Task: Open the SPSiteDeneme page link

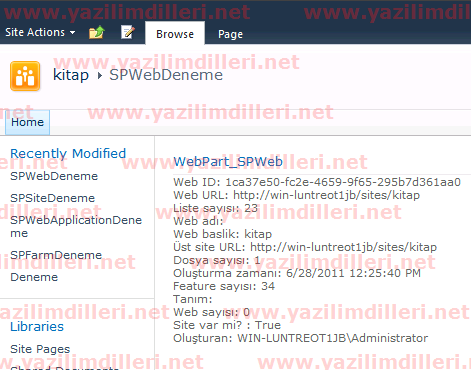Action: (x=53, y=198)
